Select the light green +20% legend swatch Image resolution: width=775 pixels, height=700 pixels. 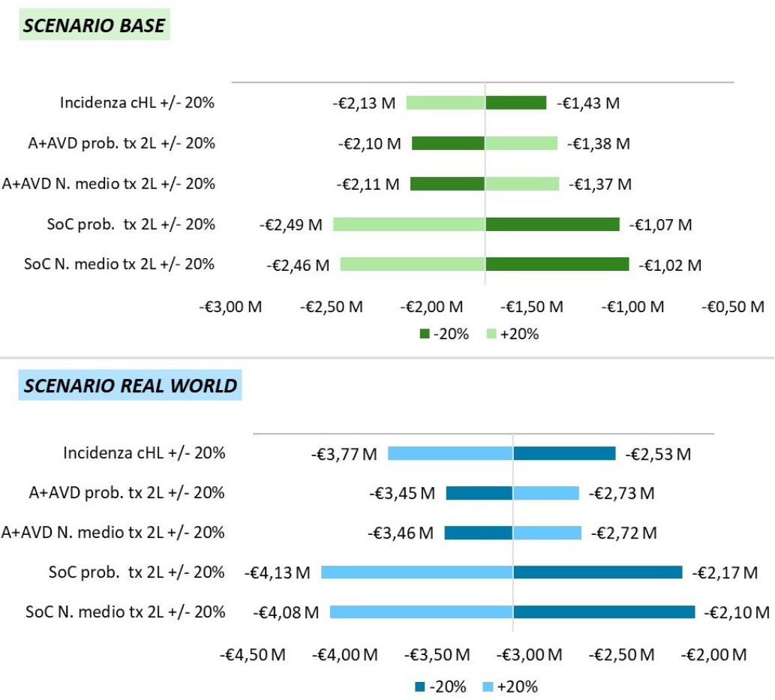[x=492, y=335]
